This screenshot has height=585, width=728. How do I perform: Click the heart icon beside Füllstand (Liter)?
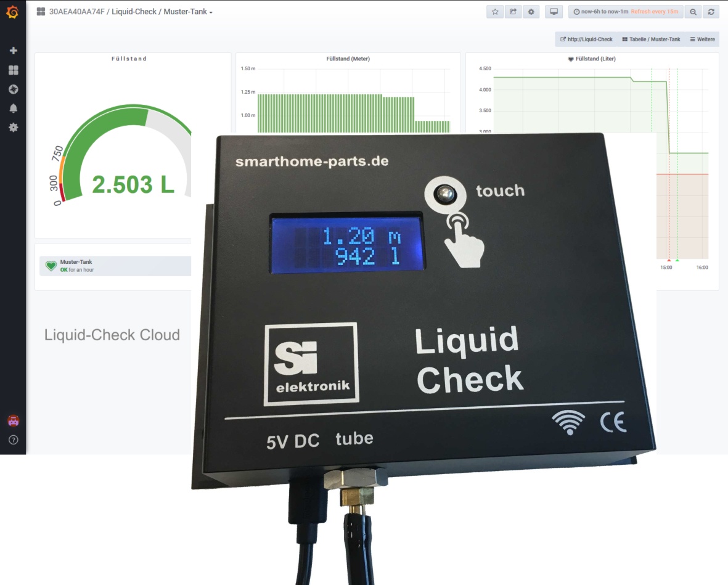pyautogui.click(x=571, y=59)
